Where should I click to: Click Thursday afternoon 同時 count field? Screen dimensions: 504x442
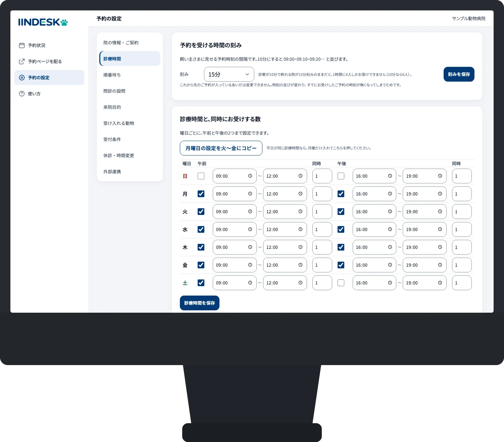(x=462, y=247)
